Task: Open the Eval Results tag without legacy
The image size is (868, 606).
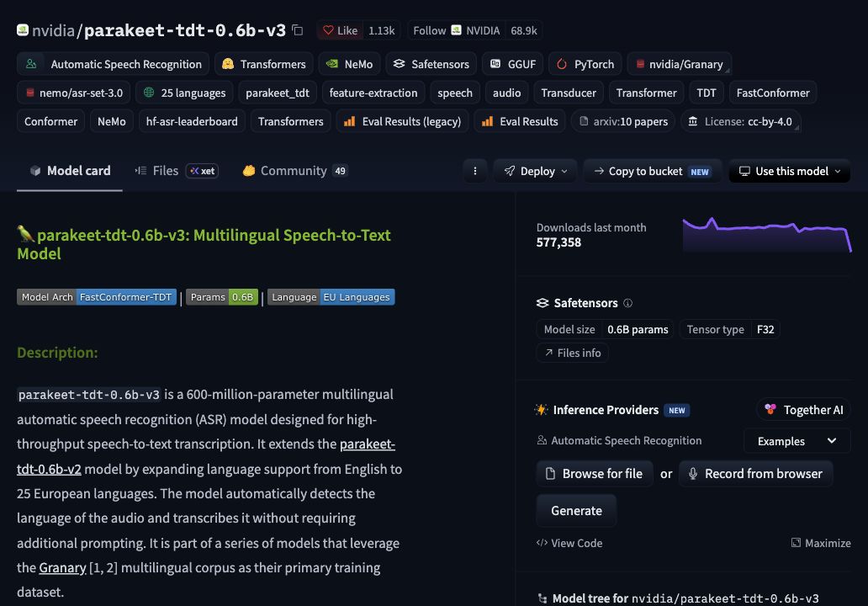Action: (x=519, y=122)
